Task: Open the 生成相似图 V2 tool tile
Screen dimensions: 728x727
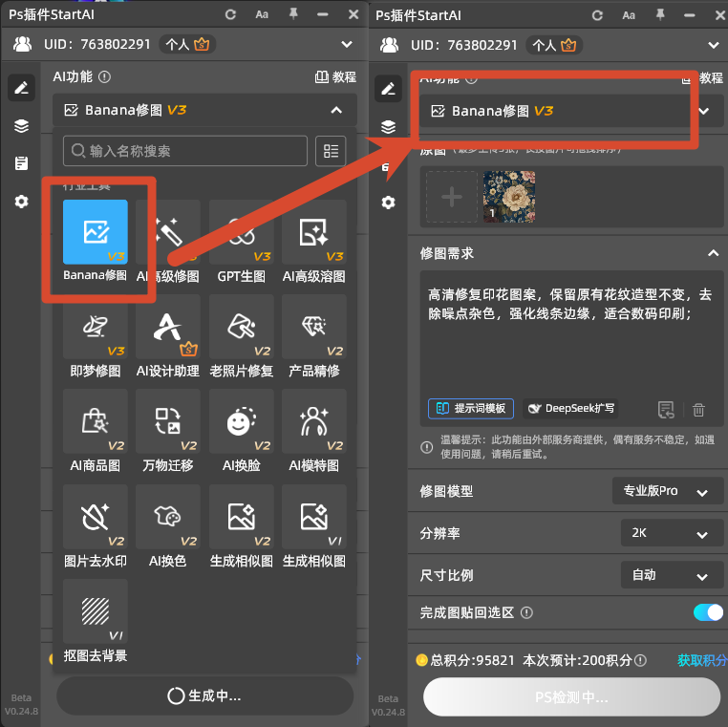Action: pos(241,516)
